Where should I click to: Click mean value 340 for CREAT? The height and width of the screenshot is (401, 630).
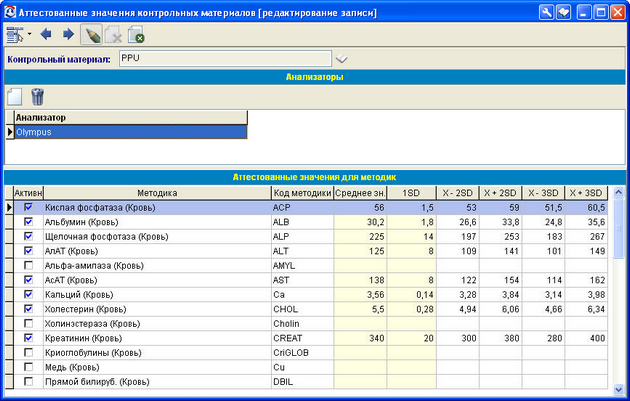360,338
